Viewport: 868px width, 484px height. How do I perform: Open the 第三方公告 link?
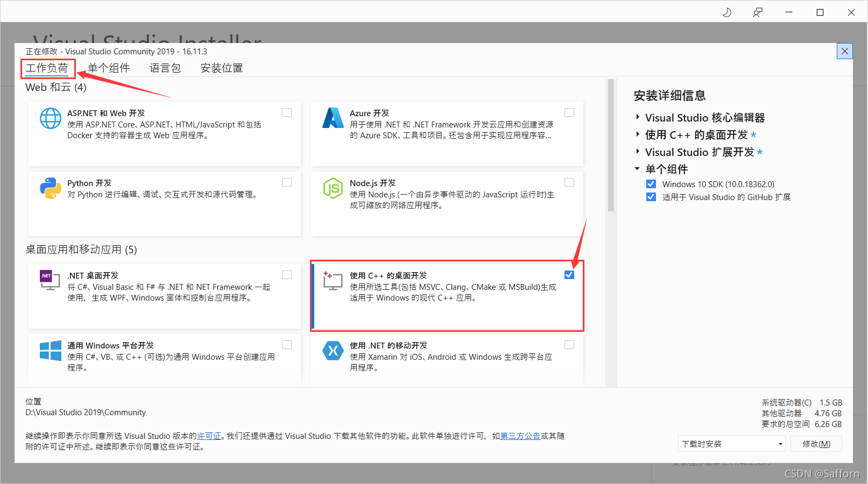pyautogui.click(x=520, y=436)
